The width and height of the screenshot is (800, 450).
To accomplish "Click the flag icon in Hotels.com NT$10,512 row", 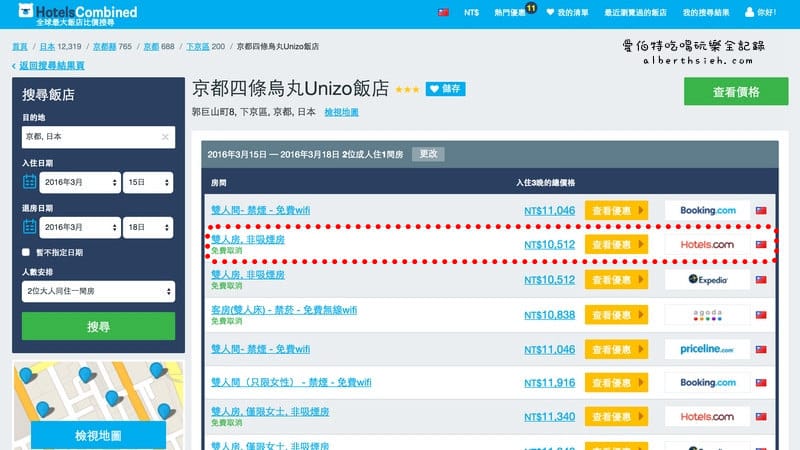I will coord(761,244).
